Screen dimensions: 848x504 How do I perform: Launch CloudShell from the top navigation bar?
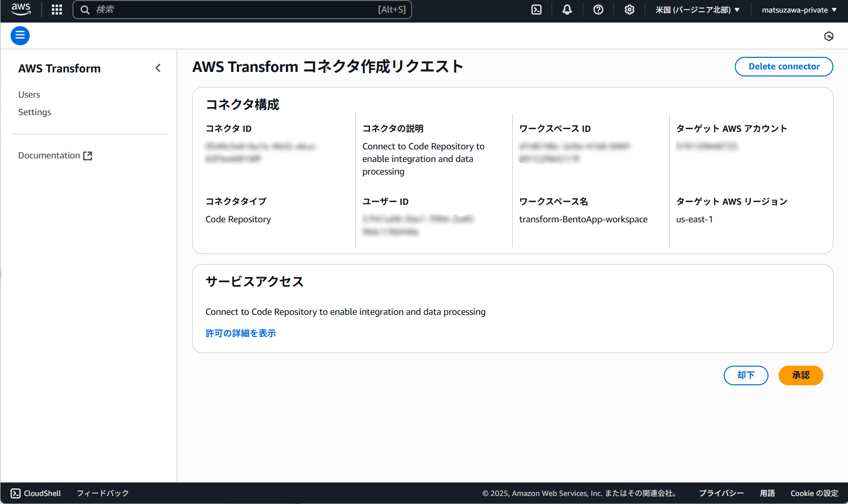pyautogui.click(x=536, y=10)
